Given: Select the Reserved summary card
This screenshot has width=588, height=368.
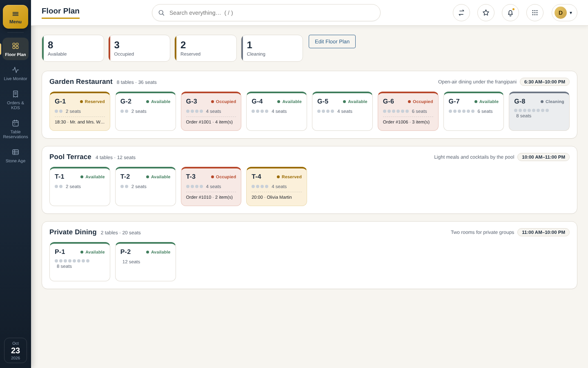Looking at the screenshot, I should 206,48.
